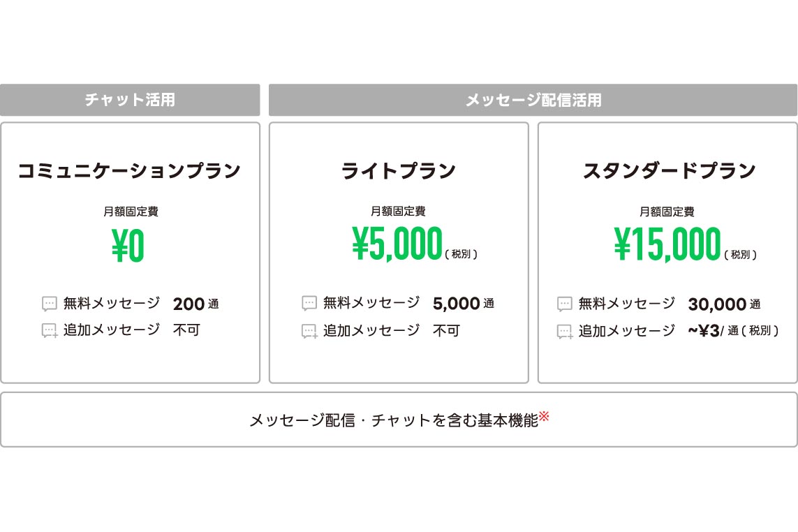Click the green ¥15,000 price
Screen dimensions: 798x532
pos(667,244)
